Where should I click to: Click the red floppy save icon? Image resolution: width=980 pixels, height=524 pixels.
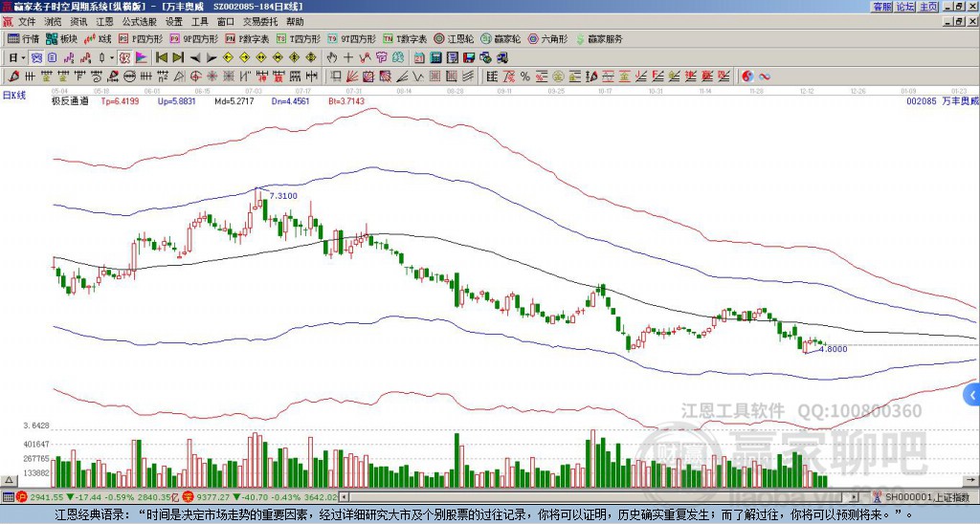tap(469, 58)
